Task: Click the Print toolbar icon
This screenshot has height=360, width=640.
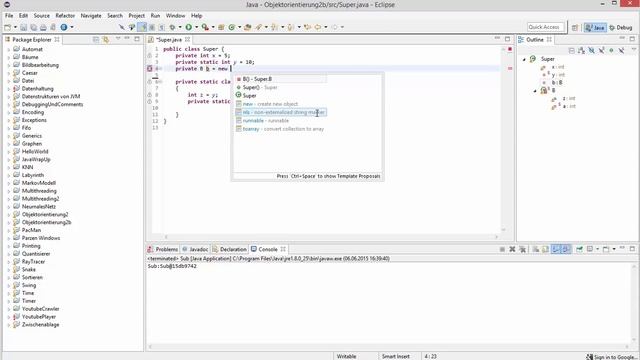Action: point(43,27)
